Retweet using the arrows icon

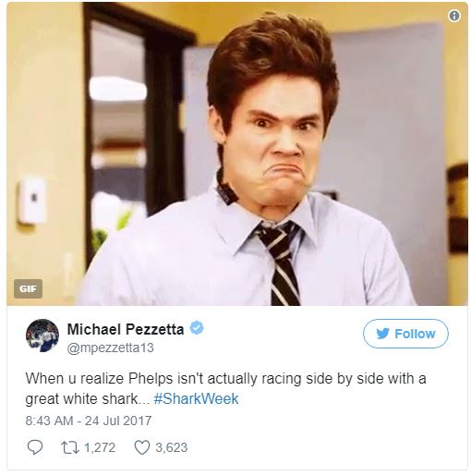pyautogui.click(x=69, y=447)
